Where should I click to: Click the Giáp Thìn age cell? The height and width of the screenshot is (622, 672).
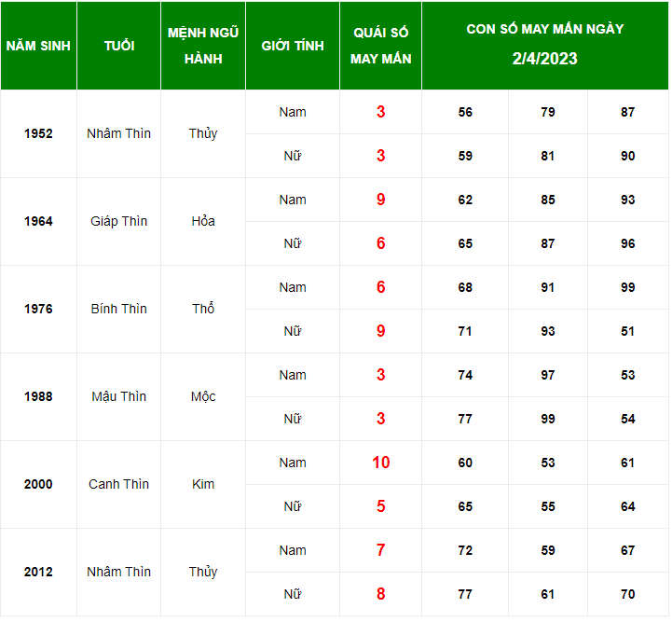point(118,222)
